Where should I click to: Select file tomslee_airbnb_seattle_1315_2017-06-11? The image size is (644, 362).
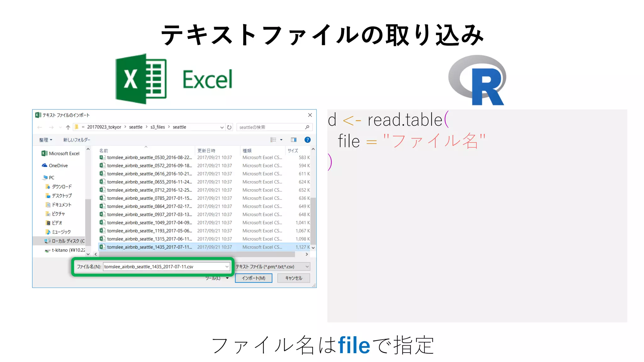pos(204,239)
